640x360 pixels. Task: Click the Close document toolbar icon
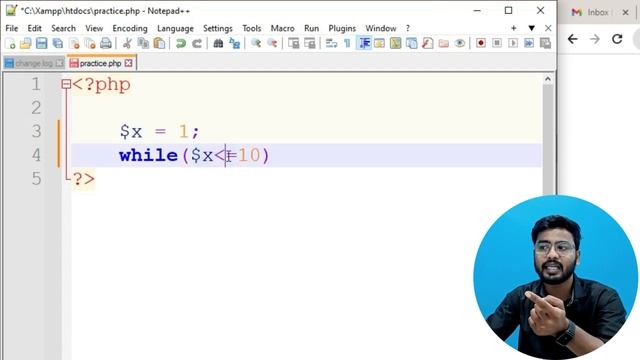[x=74, y=43]
